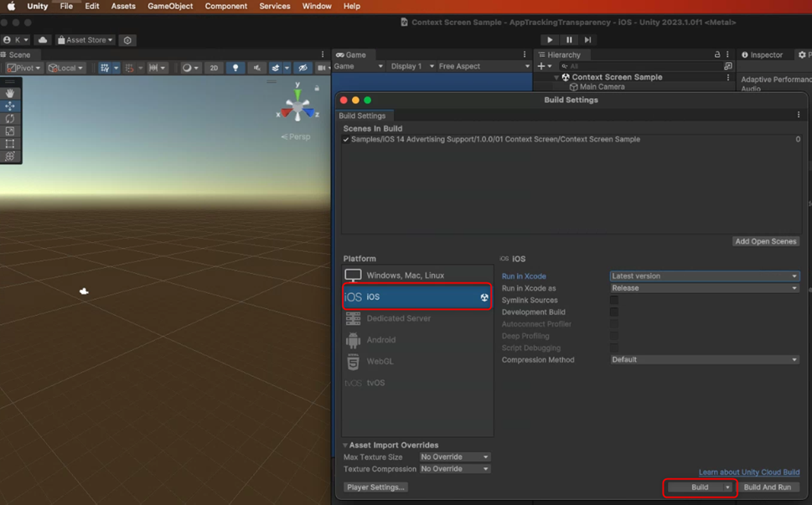Open grid snapping options arrow
The height and width of the screenshot is (505, 812).
116,68
